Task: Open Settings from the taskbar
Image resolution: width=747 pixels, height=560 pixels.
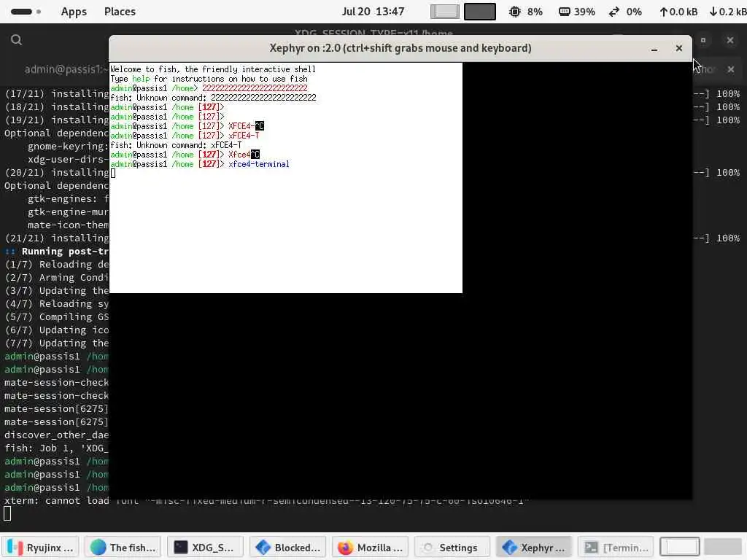Action: click(x=452, y=548)
